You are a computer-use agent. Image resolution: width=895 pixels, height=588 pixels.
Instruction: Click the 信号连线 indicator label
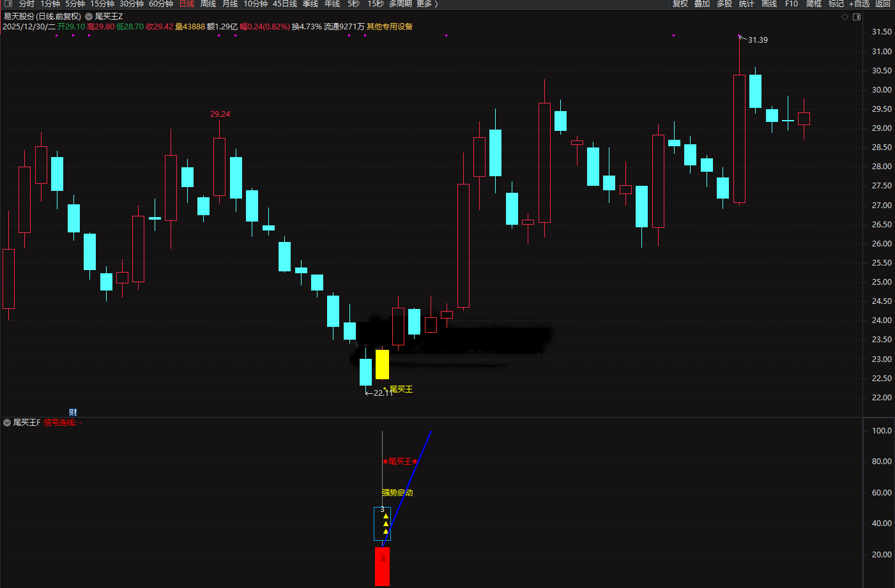coord(61,423)
